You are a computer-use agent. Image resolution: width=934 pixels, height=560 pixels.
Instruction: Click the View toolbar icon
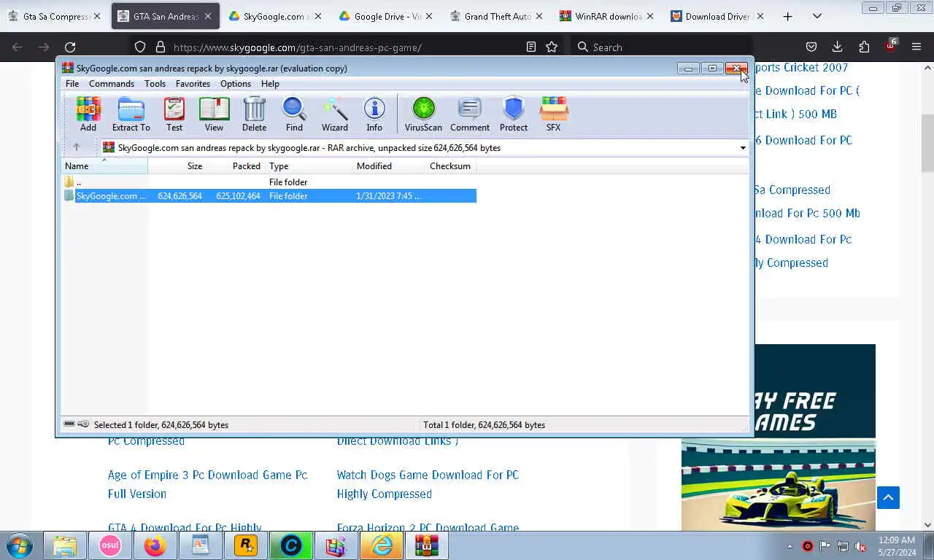tap(214, 114)
